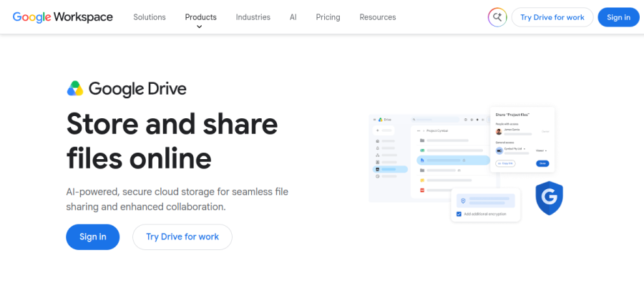
Task: Click the AI sparkle search icon
Action: coord(497,17)
